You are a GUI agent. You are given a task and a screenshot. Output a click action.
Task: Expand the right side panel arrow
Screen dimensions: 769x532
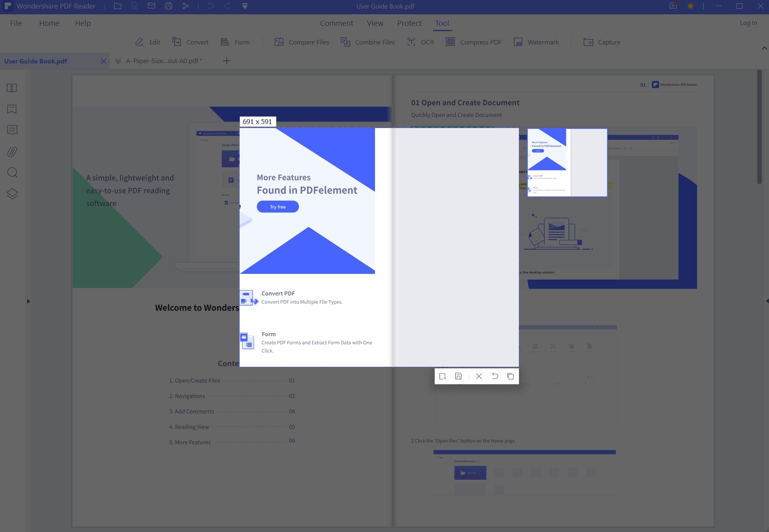767,301
